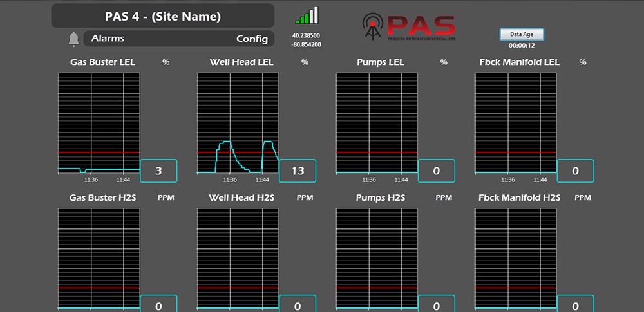Click the Pumps LEL value box
Viewport: 644px width, 312px height.
click(436, 170)
